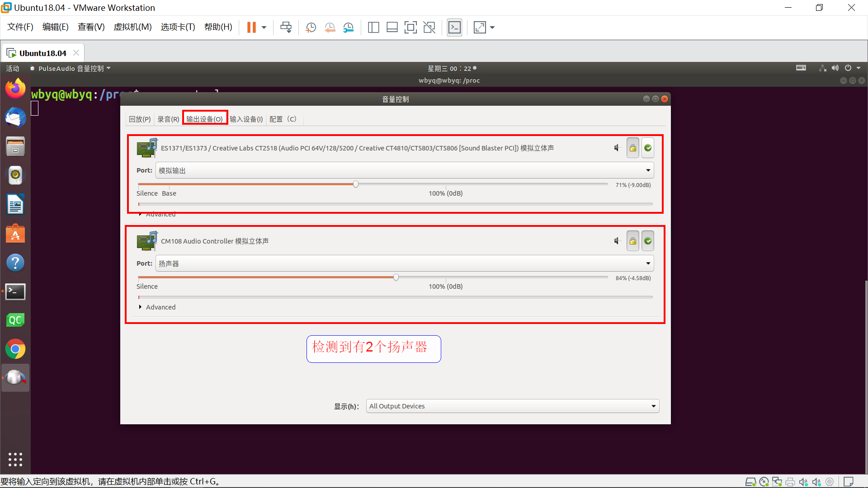This screenshot has height=488, width=868.
Task: Click the CM108 volume slider handle
Action: click(396, 277)
